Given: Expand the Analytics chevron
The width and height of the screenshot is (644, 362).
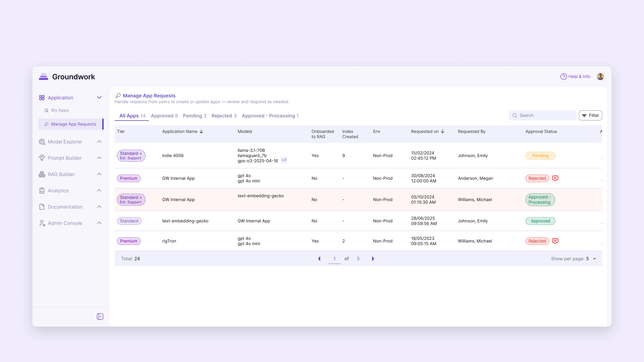Looking at the screenshot, I should tap(99, 190).
